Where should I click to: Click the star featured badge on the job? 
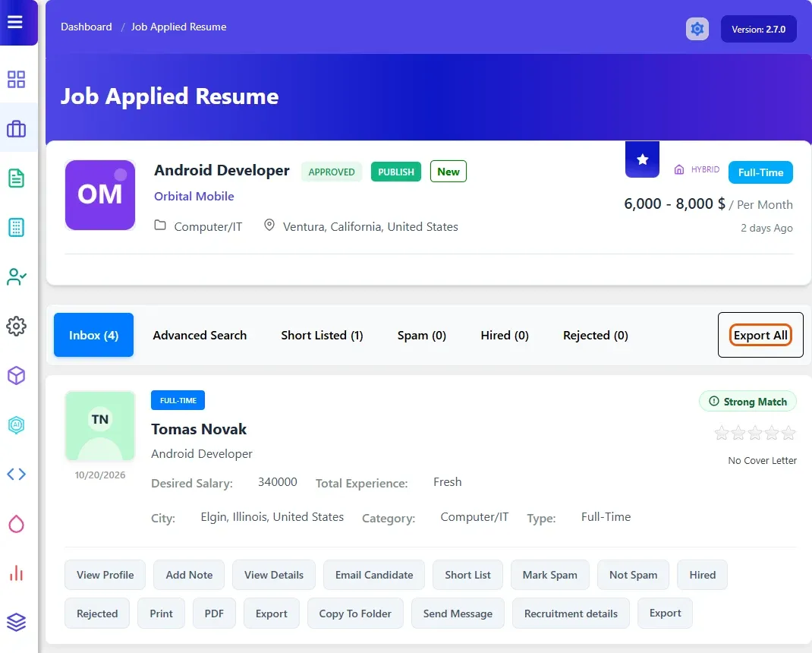click(642, 159)
